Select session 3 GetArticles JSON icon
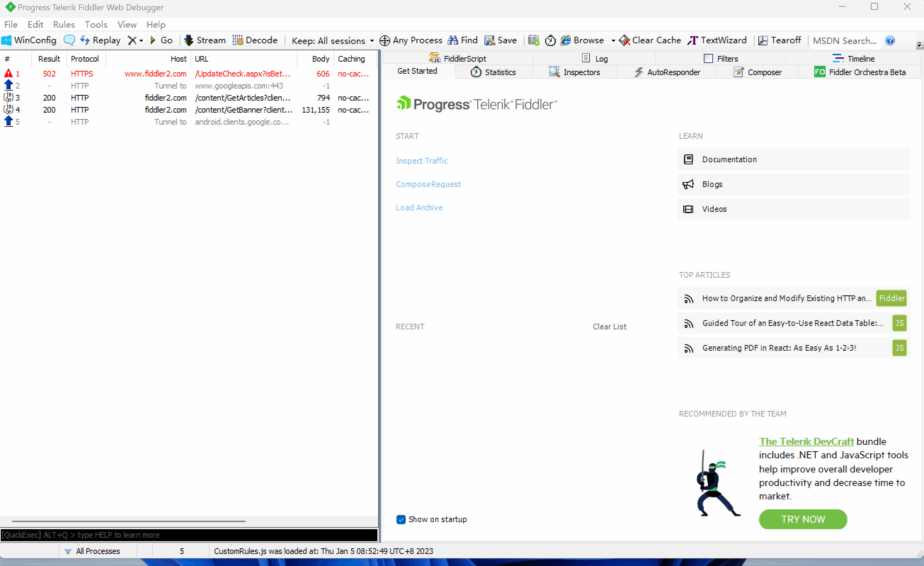The image size is (924, 566). (8, 97)
